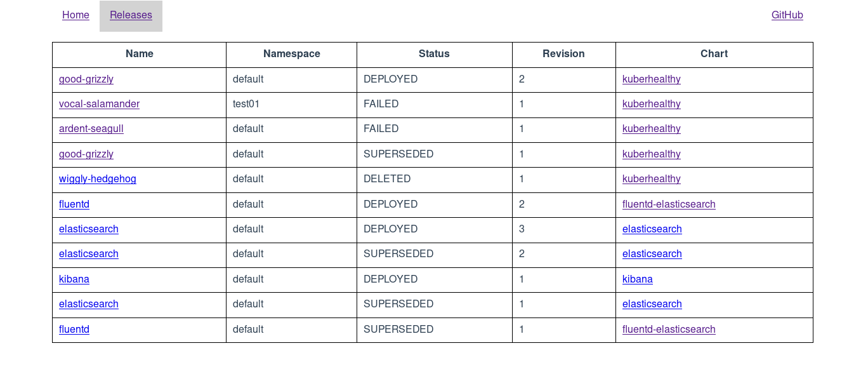The image size is (868, 381).
Task: View the kuberhealthy chart for good-grizzly
Action: pyautogui.click(x=651, y=79)
